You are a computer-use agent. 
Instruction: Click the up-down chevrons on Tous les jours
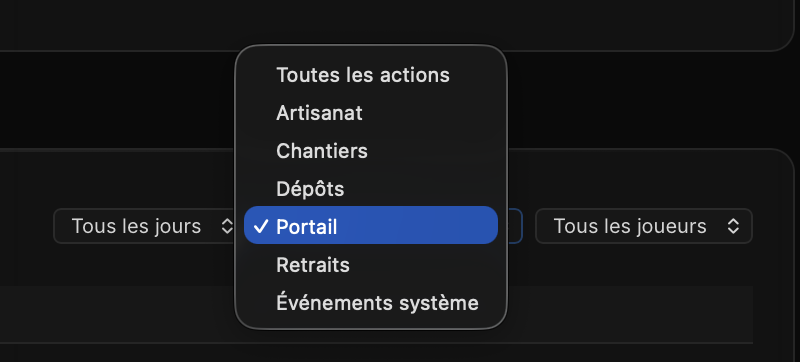[226, 226]
